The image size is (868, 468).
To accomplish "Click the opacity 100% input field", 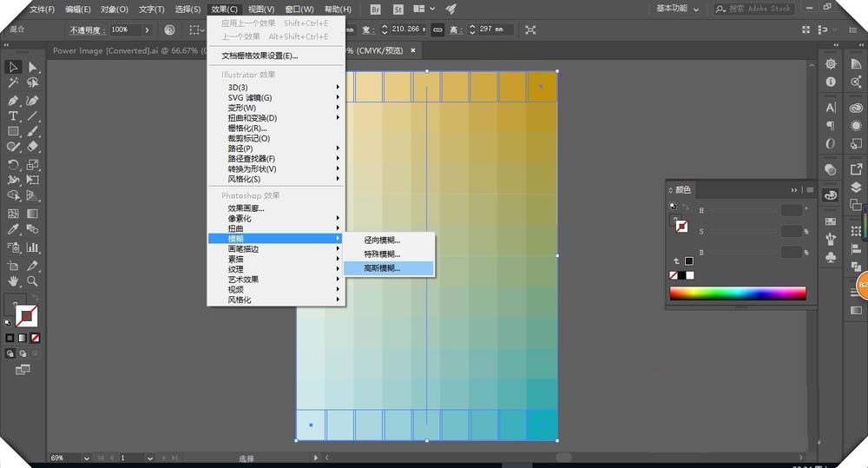I will click(124, 30).
